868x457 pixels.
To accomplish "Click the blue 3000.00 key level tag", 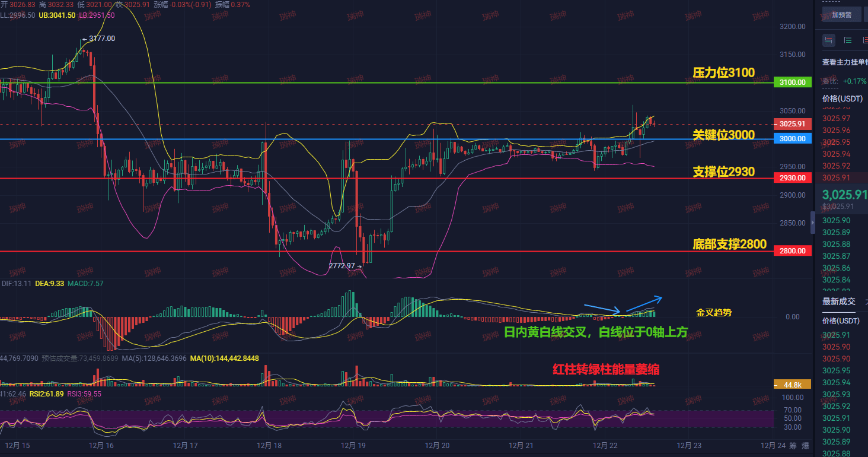I will pyautogui.click(x=793, y=138).
